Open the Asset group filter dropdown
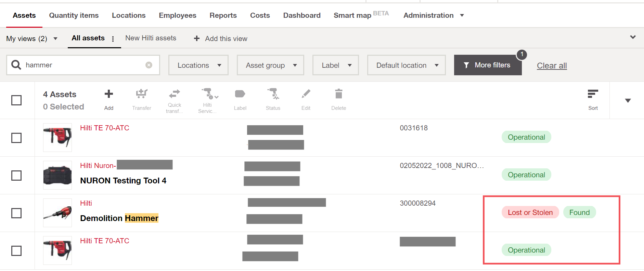644x271 pixels. pyautogui.click(x=270, y=65)
